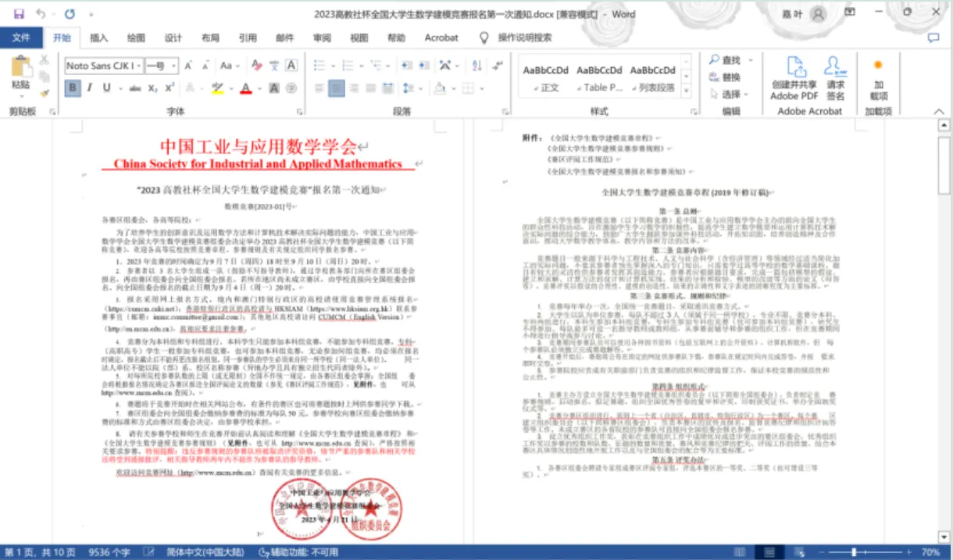Click the Increase Font Size icon
953x560 pixels.
188,66
